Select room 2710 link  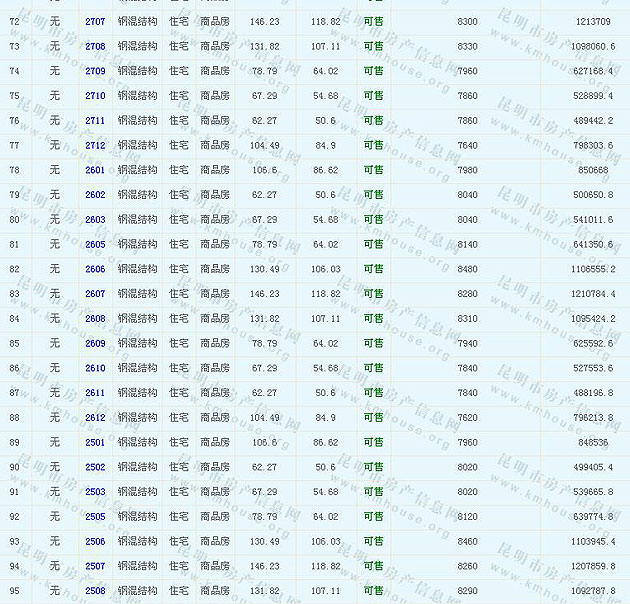(x=95, y=96)
